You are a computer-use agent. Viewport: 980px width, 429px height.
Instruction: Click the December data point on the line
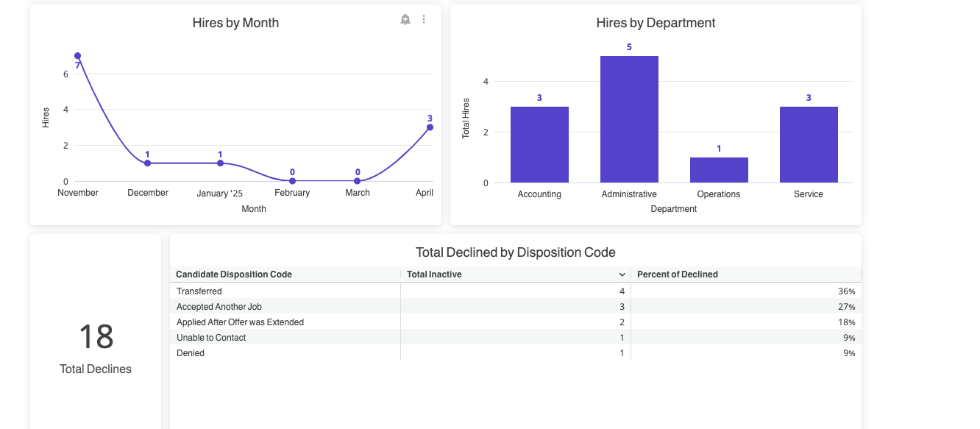pyautogui.click(x=148, y=163)
